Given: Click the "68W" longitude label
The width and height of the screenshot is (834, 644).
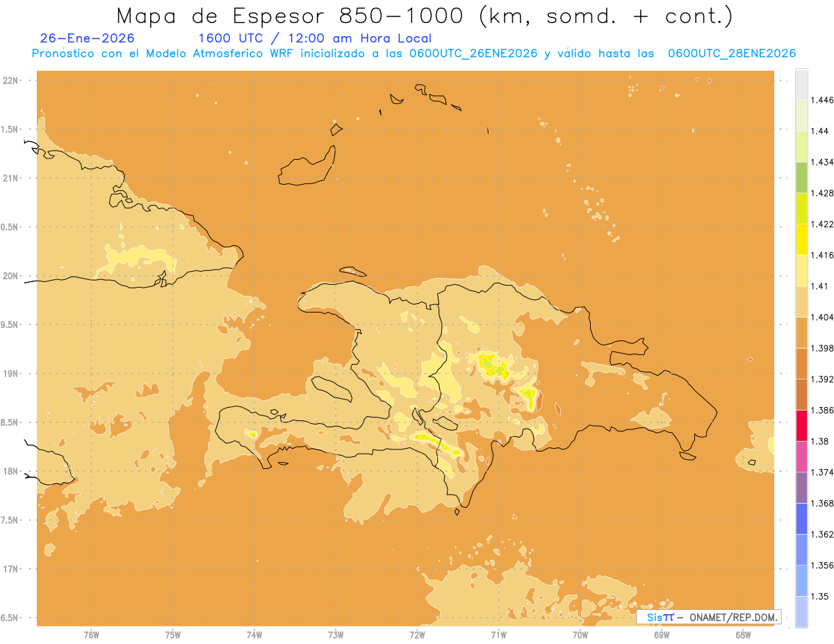Looking at the screenshot, I should pos(743,634).
